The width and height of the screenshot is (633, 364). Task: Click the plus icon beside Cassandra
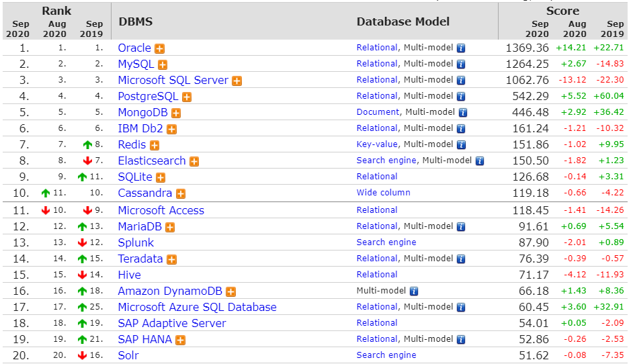[181, 194]
